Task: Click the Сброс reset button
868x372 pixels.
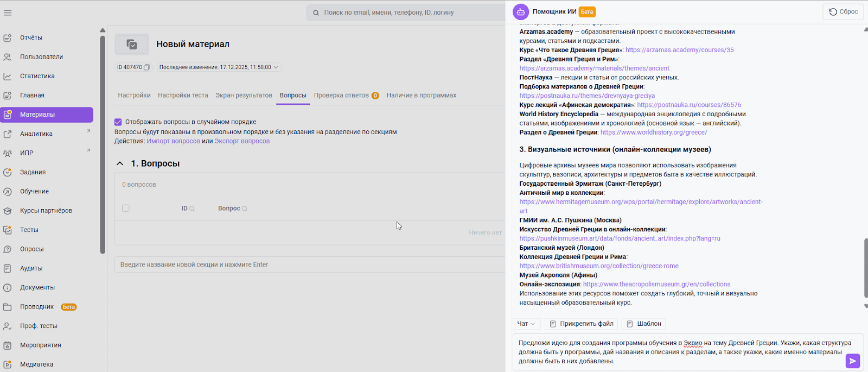Action: coord(843,11)
